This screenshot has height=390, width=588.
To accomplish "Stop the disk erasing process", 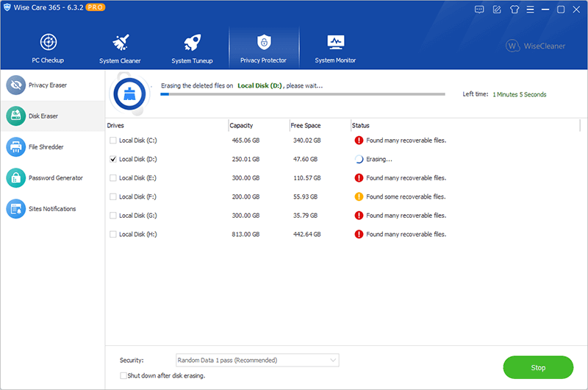I will pyautogui.click(x=538, y=367).
